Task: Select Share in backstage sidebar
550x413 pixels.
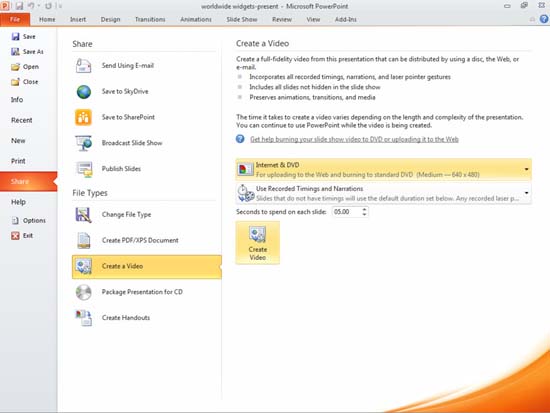Action: (28, 181)
